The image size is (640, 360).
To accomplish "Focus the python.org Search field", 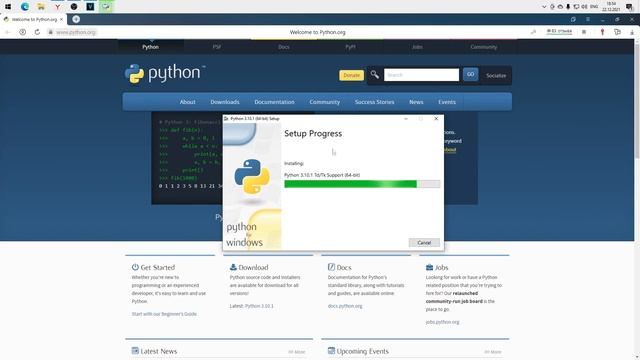I will tap(421, 75).
